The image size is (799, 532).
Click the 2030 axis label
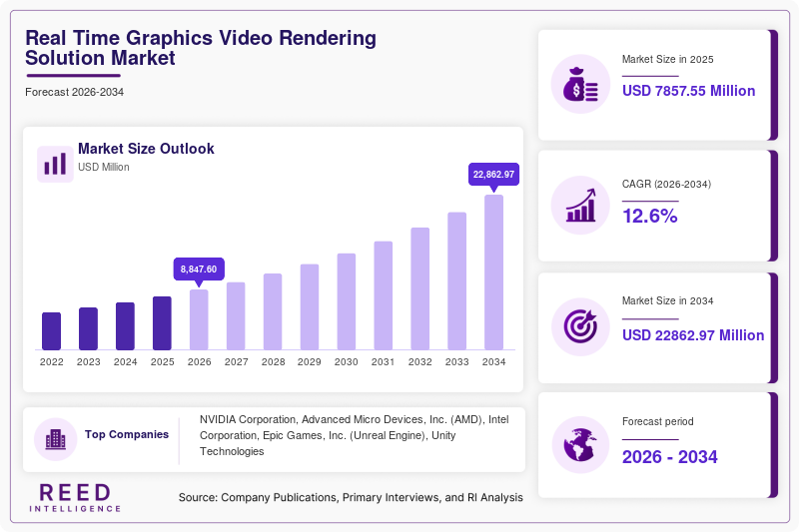[347, 362]
